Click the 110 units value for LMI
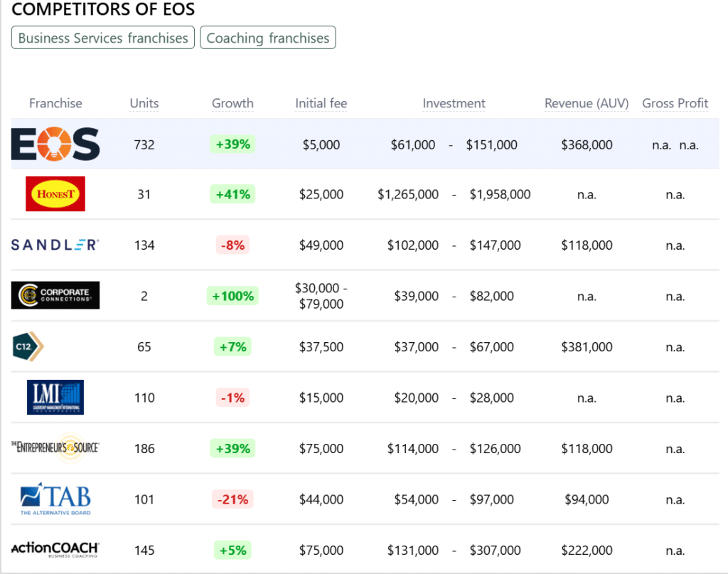The height and width of the screenshot is (574, 728). [144, 398]
